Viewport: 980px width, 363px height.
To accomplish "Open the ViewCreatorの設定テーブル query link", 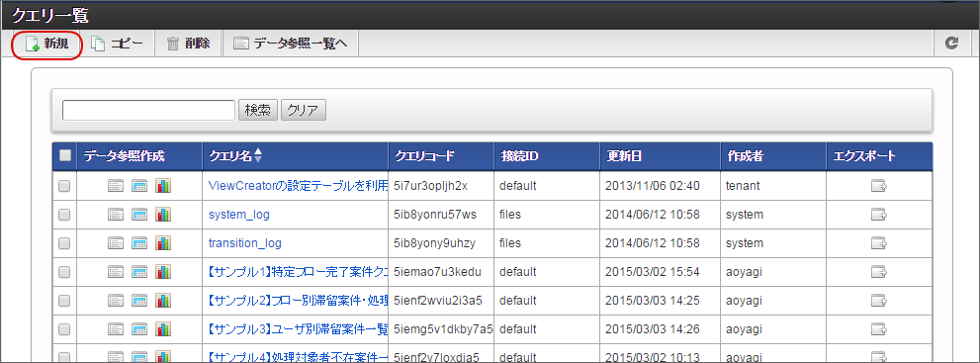I will (298, 186).
